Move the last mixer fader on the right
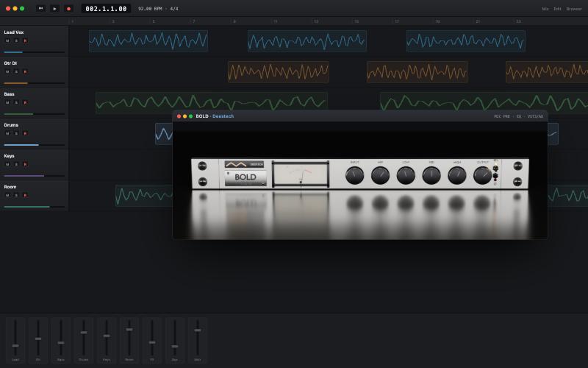 click(x=198, y=330)
